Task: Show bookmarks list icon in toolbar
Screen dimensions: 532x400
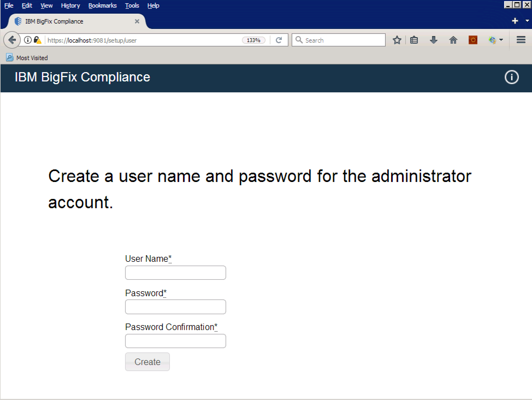Action: (414, 40)
